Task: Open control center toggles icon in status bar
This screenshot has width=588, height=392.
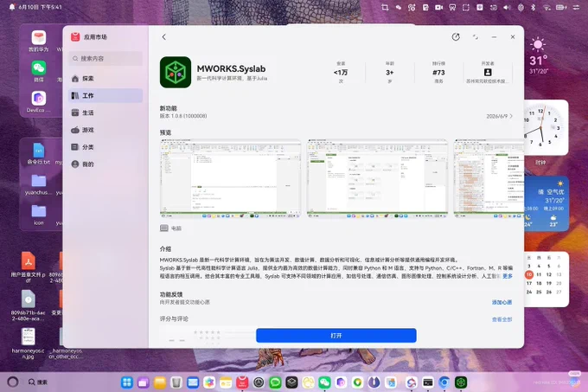Action: (x=576, y=7)
